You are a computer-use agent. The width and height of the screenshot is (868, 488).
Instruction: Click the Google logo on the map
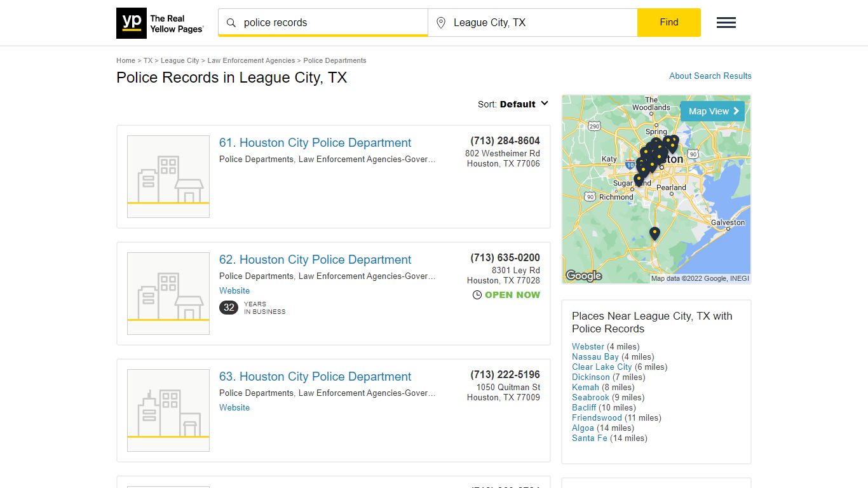point(583,276)
